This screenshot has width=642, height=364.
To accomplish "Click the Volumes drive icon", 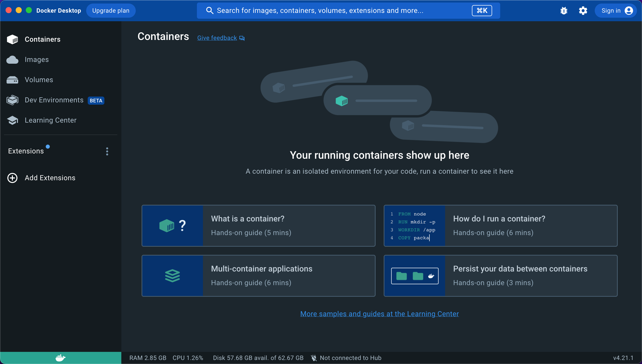I will point(12,80).
